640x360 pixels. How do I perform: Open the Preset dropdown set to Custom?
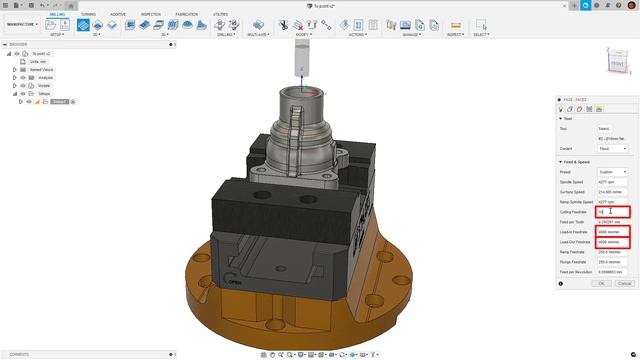point(612,172)
